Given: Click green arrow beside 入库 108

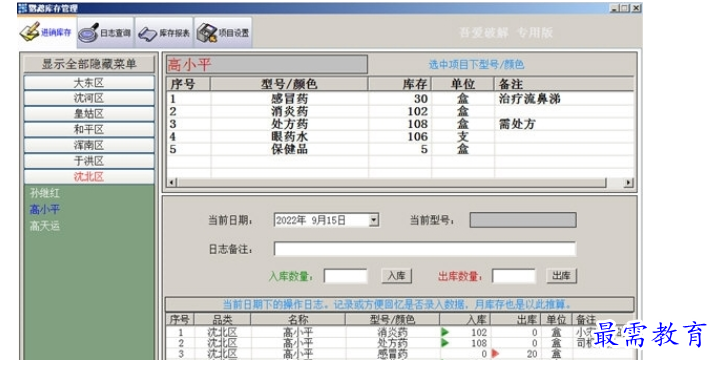Looking at the screenshot, I should (x=445, y=343).
